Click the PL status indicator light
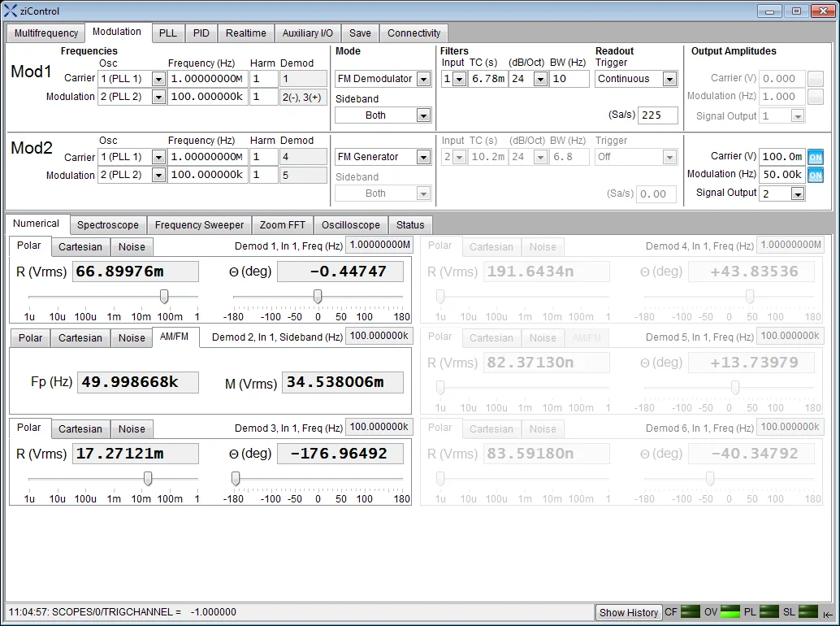Screen dimensions: 840x626 click(x=769, y=611)
